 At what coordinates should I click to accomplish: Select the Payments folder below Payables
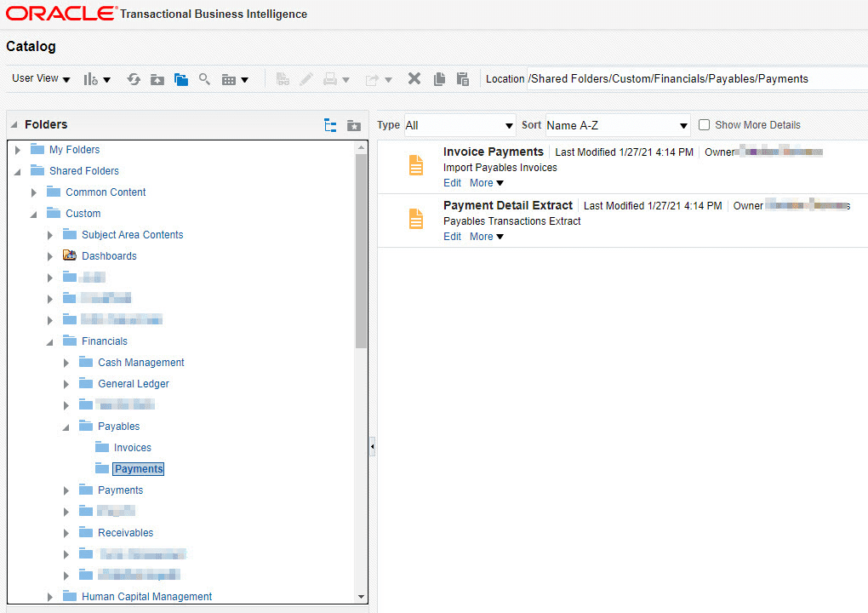120,490
